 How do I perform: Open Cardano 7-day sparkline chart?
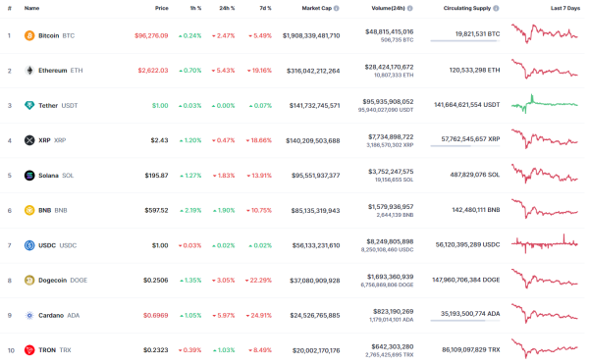(x=544, y=314)
